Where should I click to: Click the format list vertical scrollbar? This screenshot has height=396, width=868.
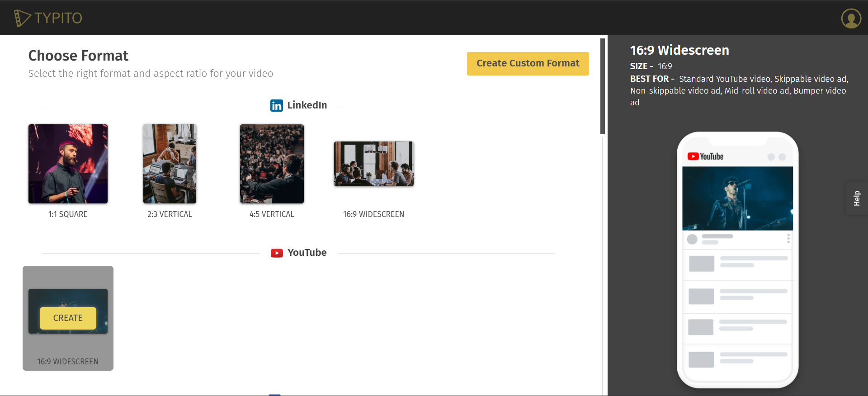coord(602,86)
